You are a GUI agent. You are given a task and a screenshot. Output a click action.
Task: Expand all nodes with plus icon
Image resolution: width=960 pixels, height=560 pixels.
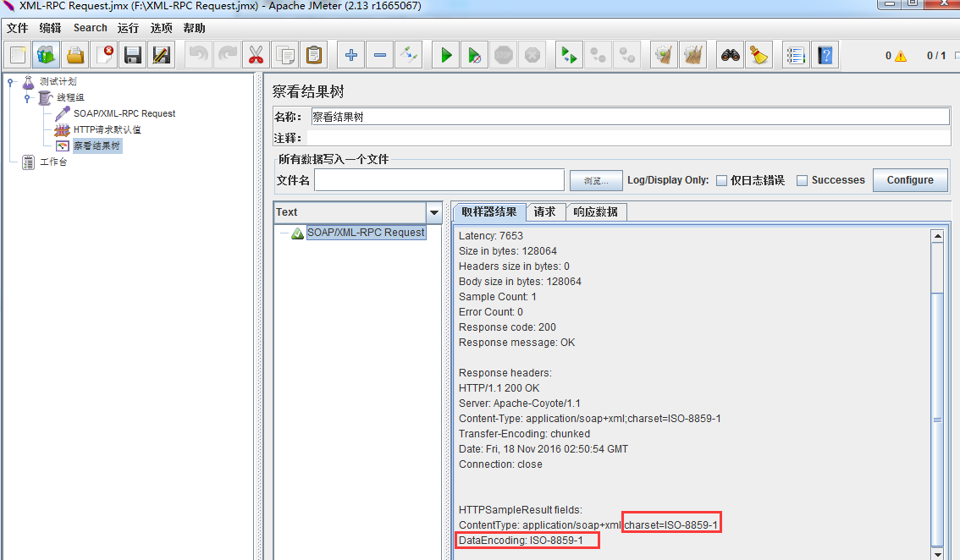coord(350,55)
